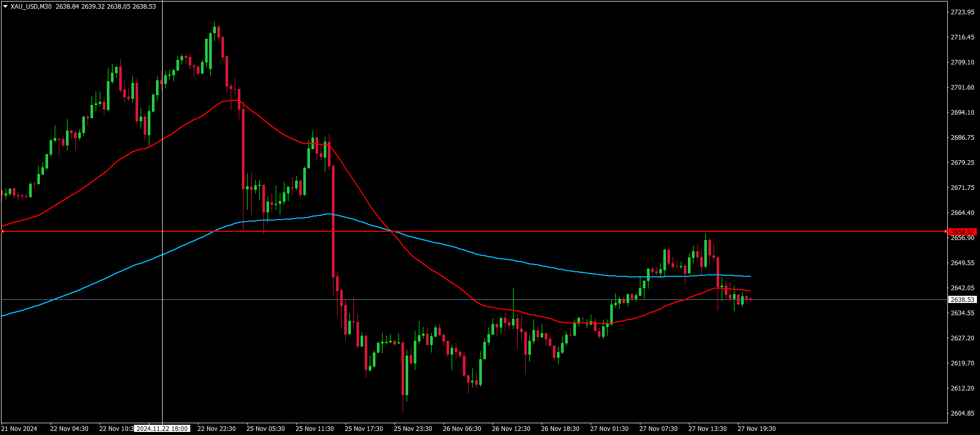Click the 25 Nov 11:30 time axis label
Screen dimensions: 980x435
(x=315, y=429)
